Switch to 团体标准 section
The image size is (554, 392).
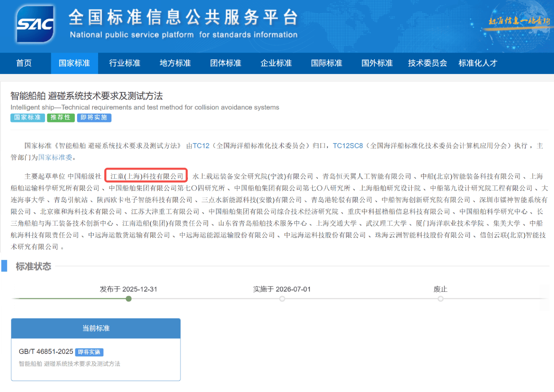tap(226, 63)
